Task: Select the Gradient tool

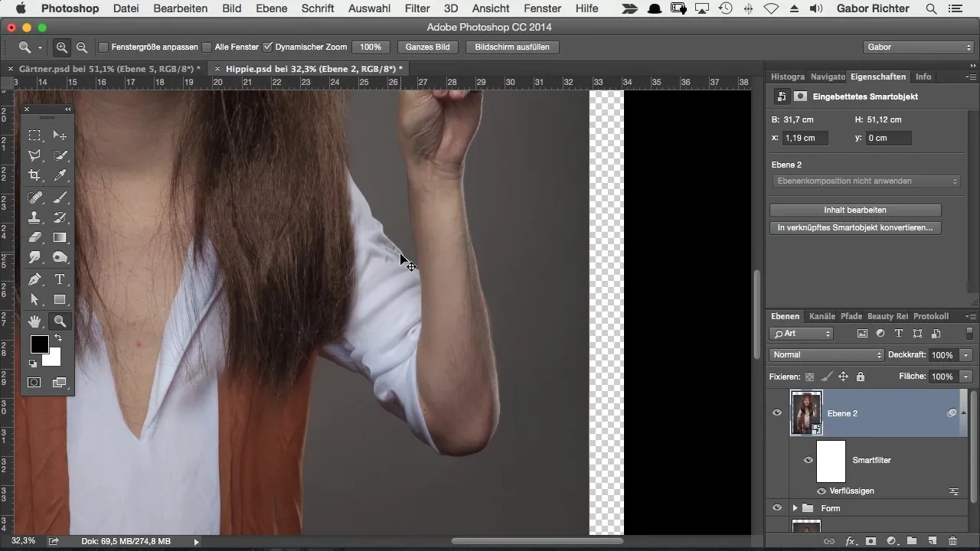Action: (x=60, y=237)
